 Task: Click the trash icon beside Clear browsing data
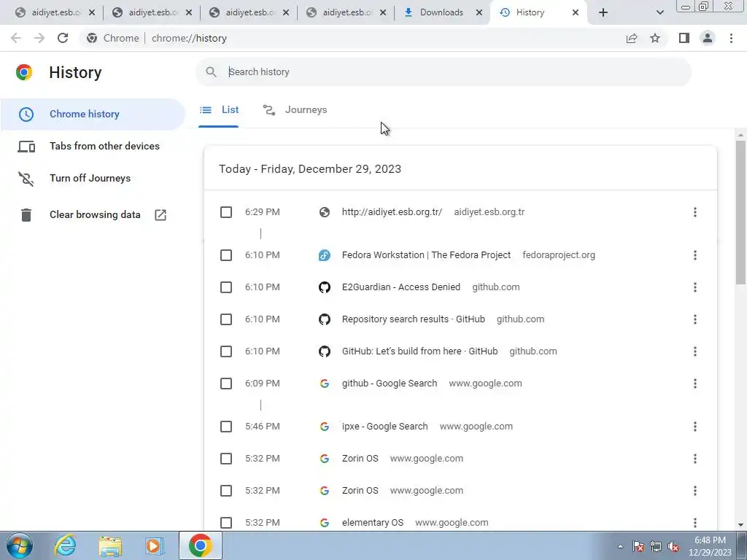pyautogui.click(x=26, y=215)
